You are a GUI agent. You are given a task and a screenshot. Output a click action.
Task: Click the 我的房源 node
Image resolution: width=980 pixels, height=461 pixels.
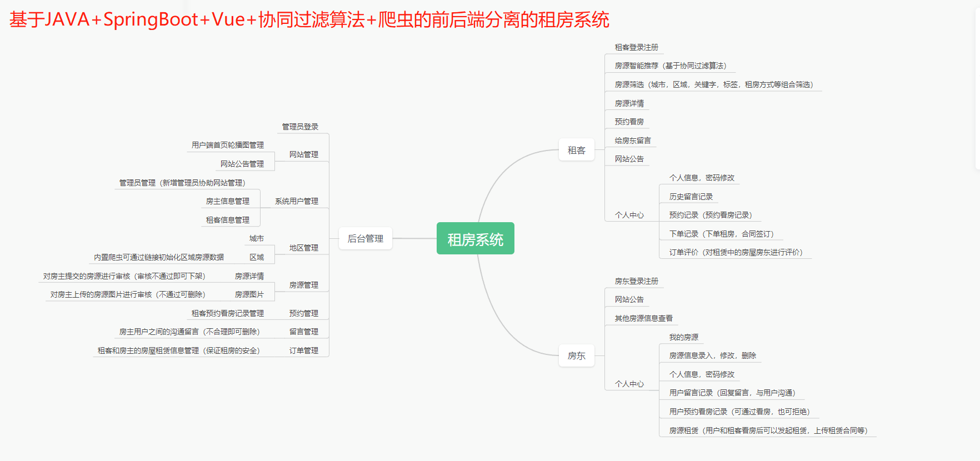click(684, 338)
